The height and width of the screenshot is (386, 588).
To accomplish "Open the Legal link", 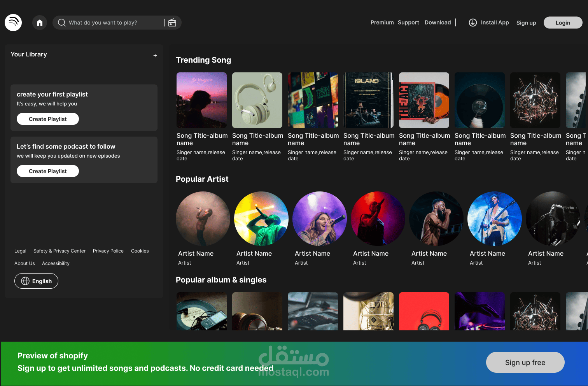I will [x=20, y=251].
